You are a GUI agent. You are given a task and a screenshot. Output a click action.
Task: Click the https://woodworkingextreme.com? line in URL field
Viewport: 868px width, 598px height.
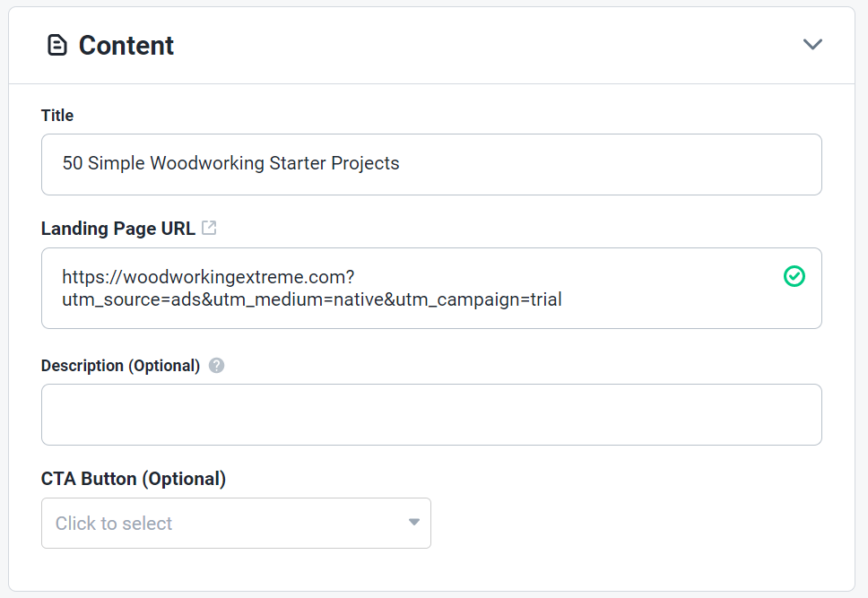tap(210, 277)
